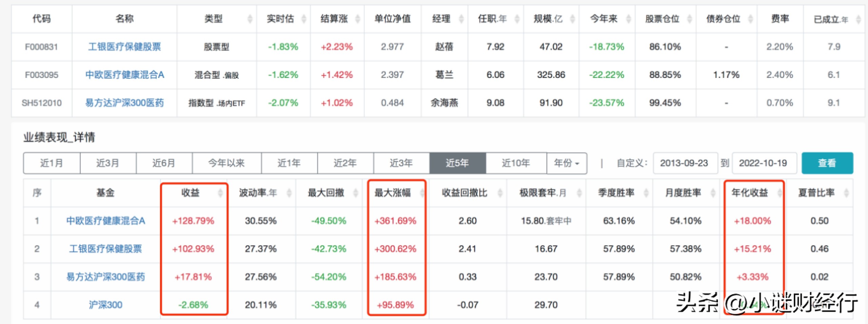This screenshot has height=324, width=868.
Task: Open 易方达沪深300医药 in performance table
Action: (x=105, y=277)
